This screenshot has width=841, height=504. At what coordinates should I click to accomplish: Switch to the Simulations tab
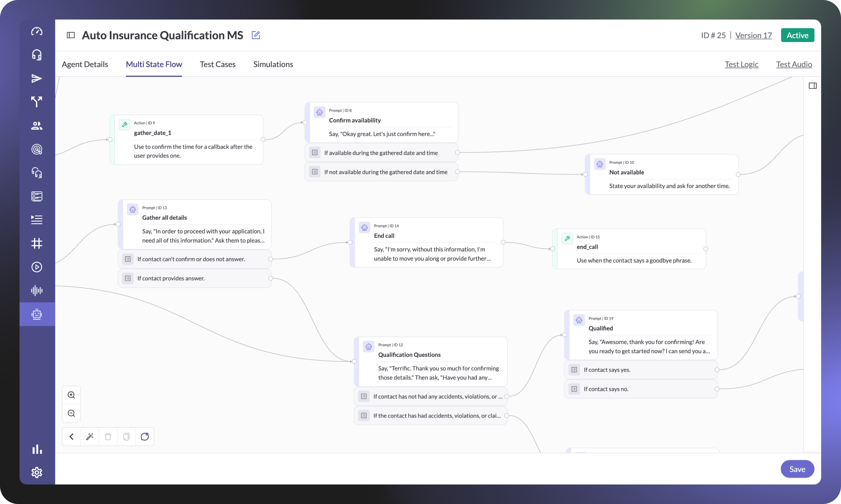(x=273, y=64)
